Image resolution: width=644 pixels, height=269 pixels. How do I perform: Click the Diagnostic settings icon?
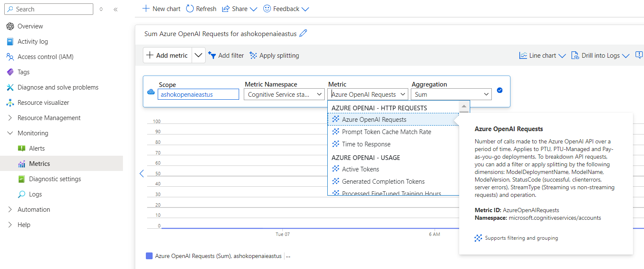point(22,179)
